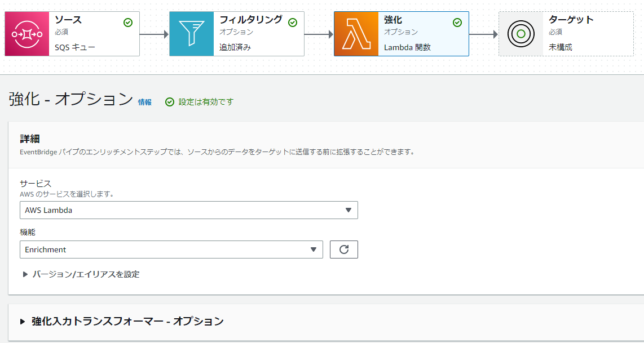Click the 追加済み status text

(235, 47)
